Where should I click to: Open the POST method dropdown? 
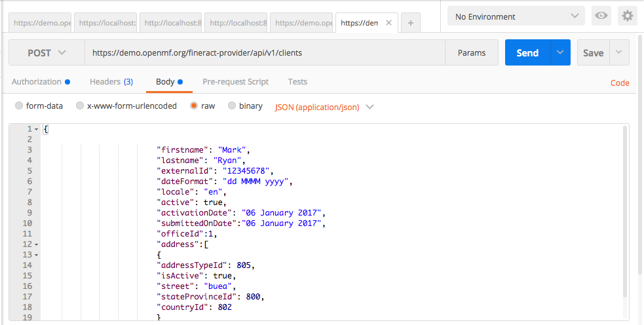pyautogui.click(x=47, y=53)
